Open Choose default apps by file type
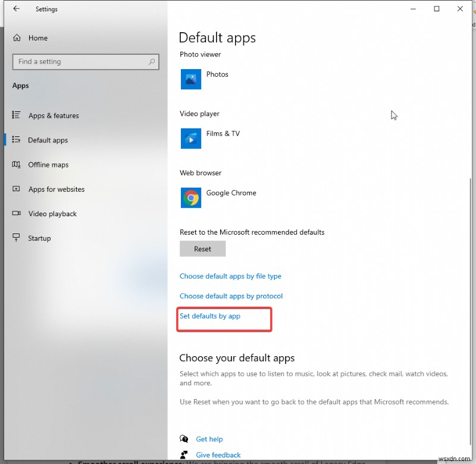 point(230,276)
